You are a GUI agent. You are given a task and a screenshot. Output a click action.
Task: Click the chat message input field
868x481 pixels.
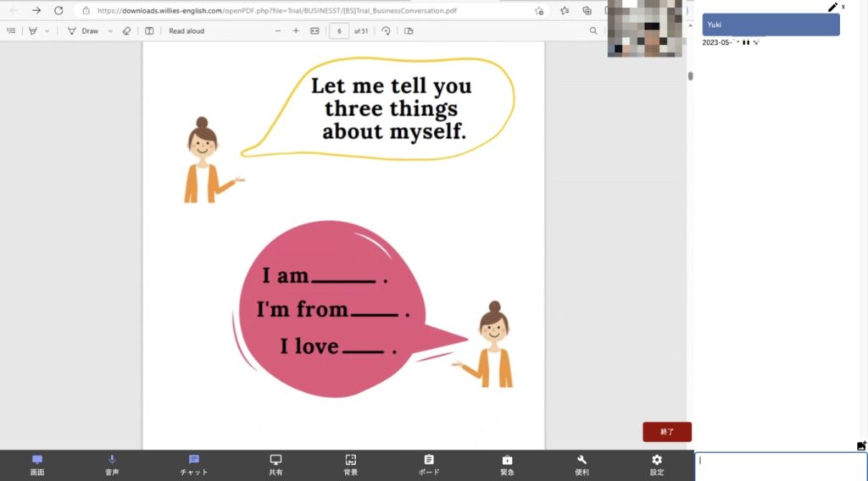pyautogui.click(x=780, y=466)
